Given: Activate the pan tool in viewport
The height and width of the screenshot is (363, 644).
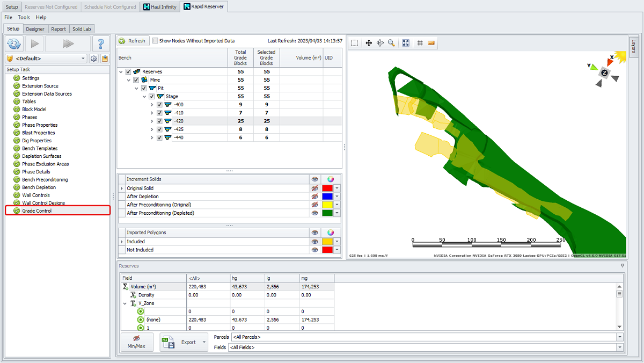Looking at the screenshot, I should tap(369, 43).
